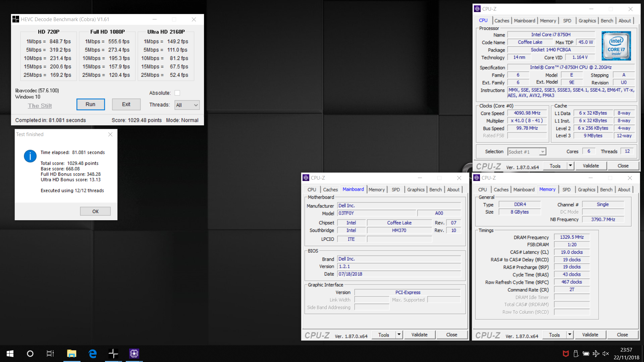Screen dimensions: 644x362
Task: Click the airplane mode tray icon
Action: (x=596, y=354)
